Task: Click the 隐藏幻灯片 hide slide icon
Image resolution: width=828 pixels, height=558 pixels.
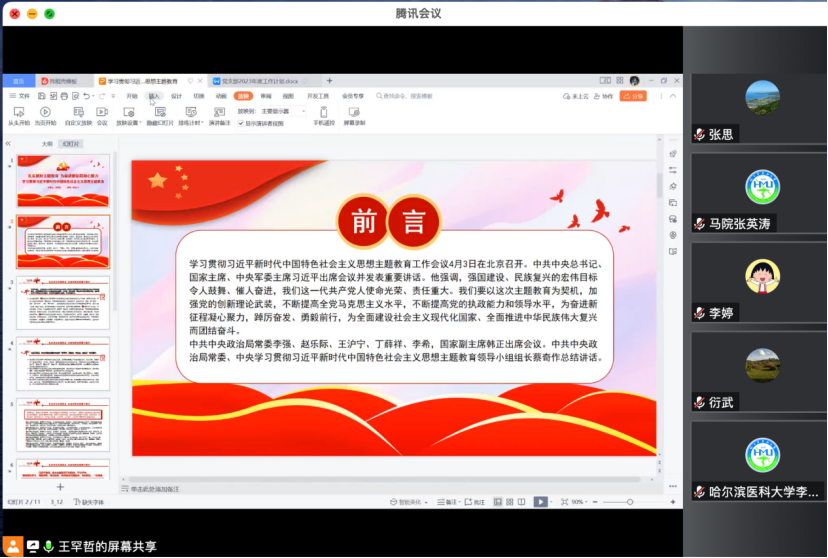Action: click(159, 112)
